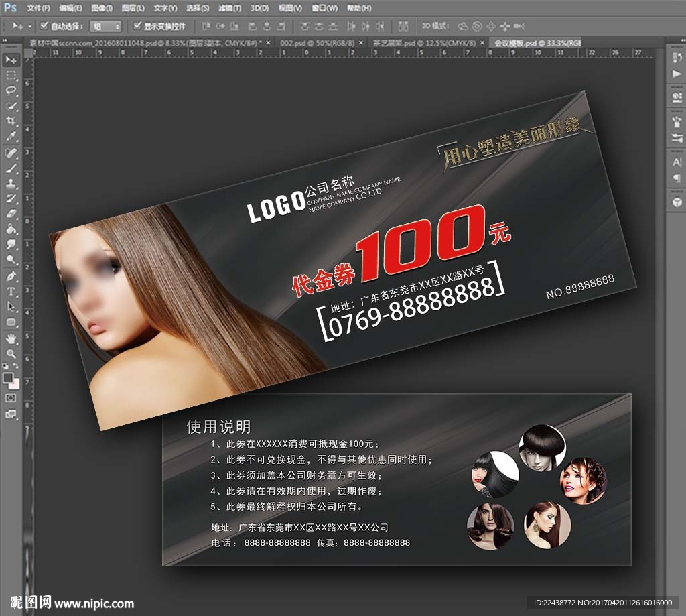Expand the collapsed toolbox panel
The image size is (686, 616).
point(5,40)
